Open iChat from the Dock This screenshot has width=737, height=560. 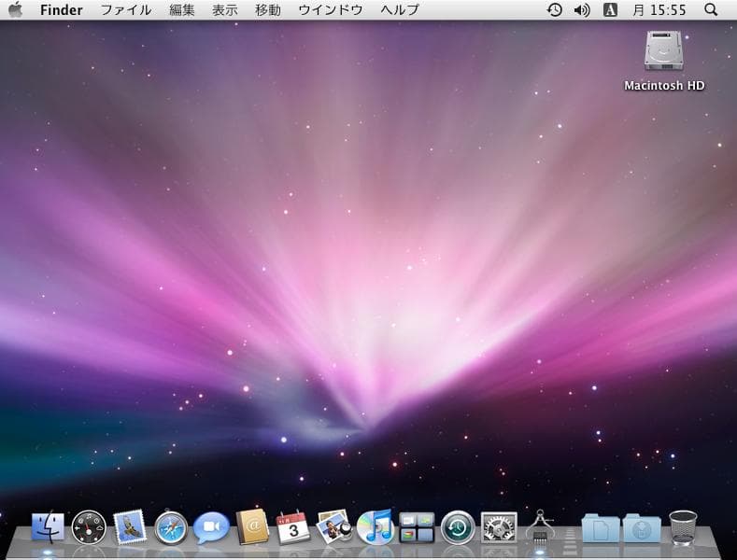pyautogui.click(x=212, y=527)
